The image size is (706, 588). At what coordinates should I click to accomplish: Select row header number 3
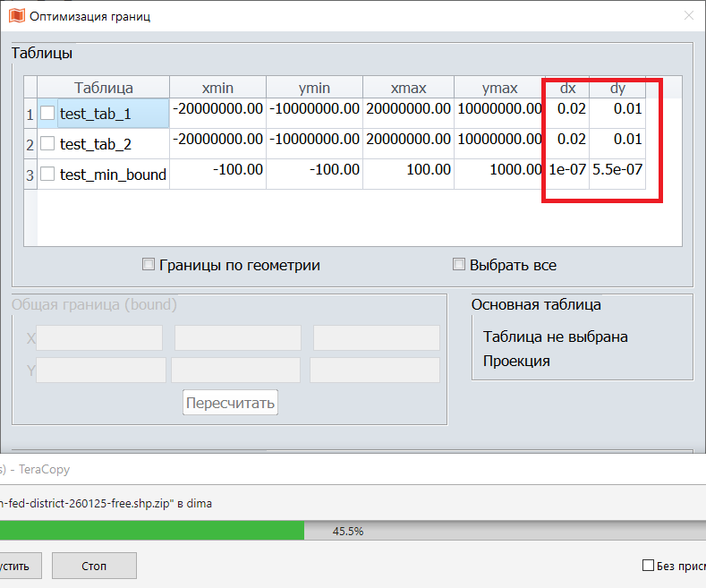coord(30,175)
